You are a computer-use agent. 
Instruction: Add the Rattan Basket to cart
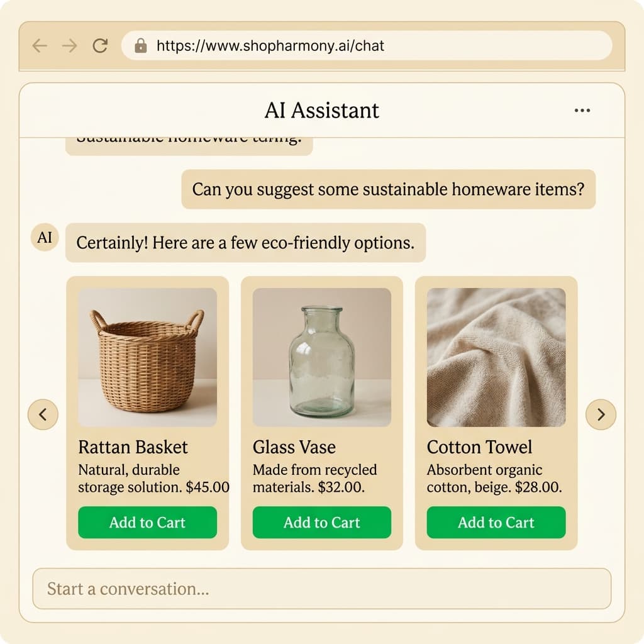(147, 522)
